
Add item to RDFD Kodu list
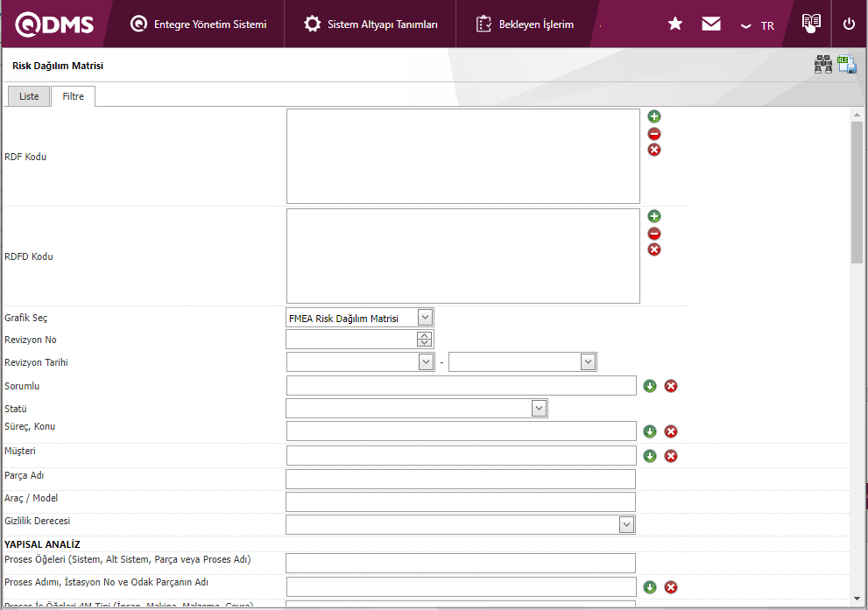pyautogui.click(x=654, y=216)
